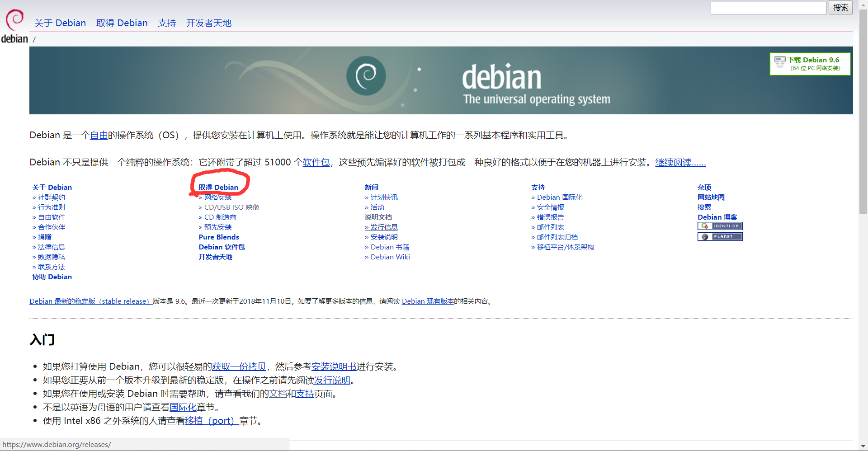Click the 下载 Debian 9.6 download button
The image size is (868, 451).
click(x=810, y=64)
